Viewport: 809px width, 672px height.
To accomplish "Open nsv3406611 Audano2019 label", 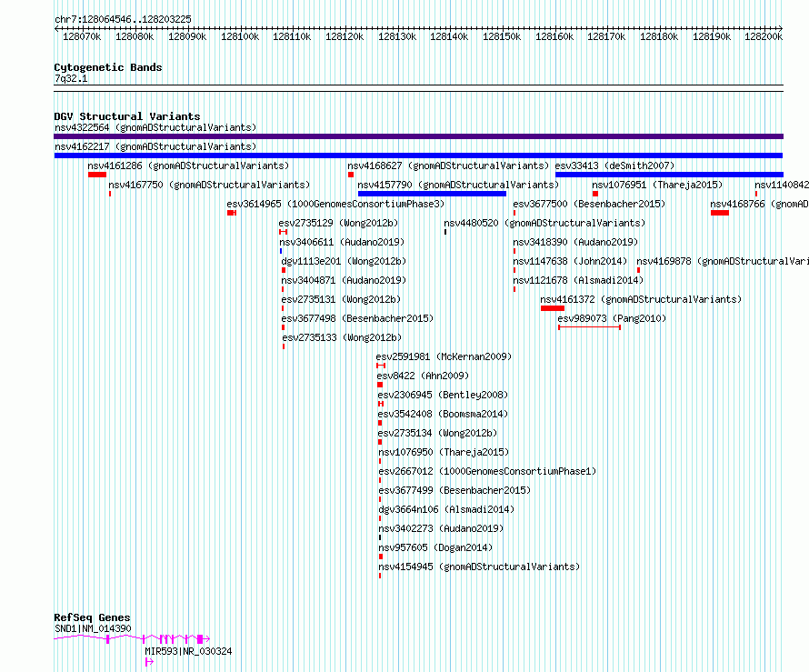I will [x=342, y=242].
